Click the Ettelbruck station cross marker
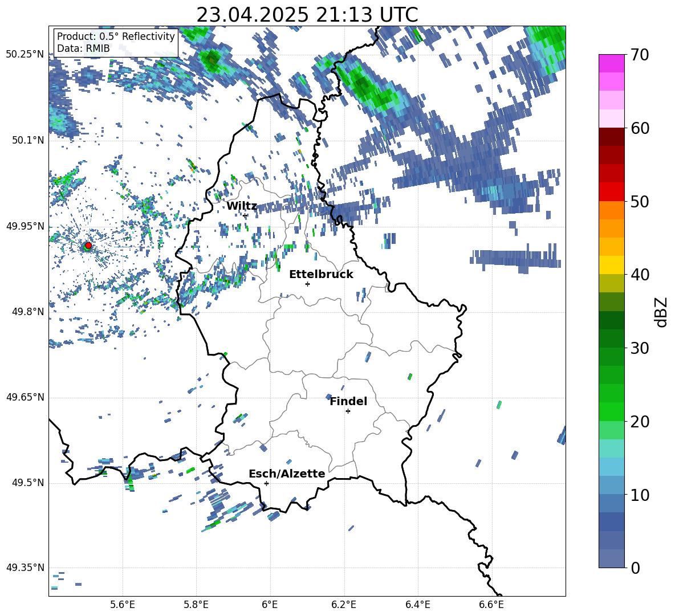675x616 pixels. [307, 284]
